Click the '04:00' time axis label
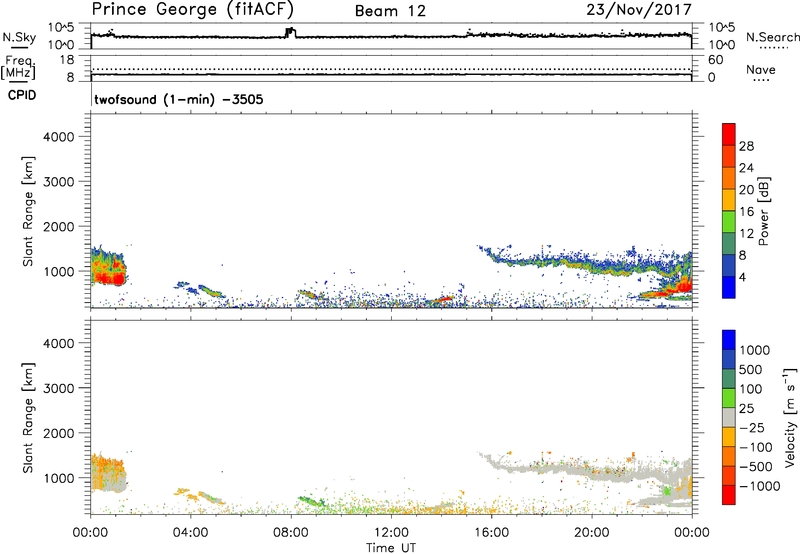 [x=191, y=533]
